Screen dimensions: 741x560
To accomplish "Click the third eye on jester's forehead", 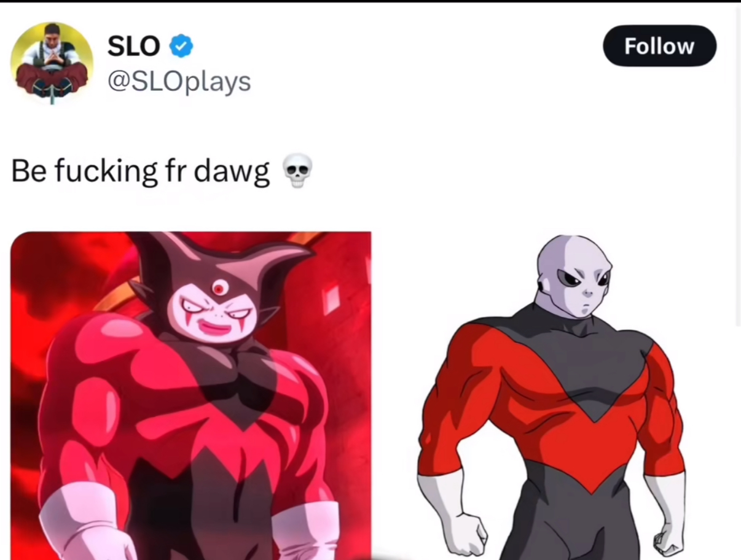I will tap(220, 287).
